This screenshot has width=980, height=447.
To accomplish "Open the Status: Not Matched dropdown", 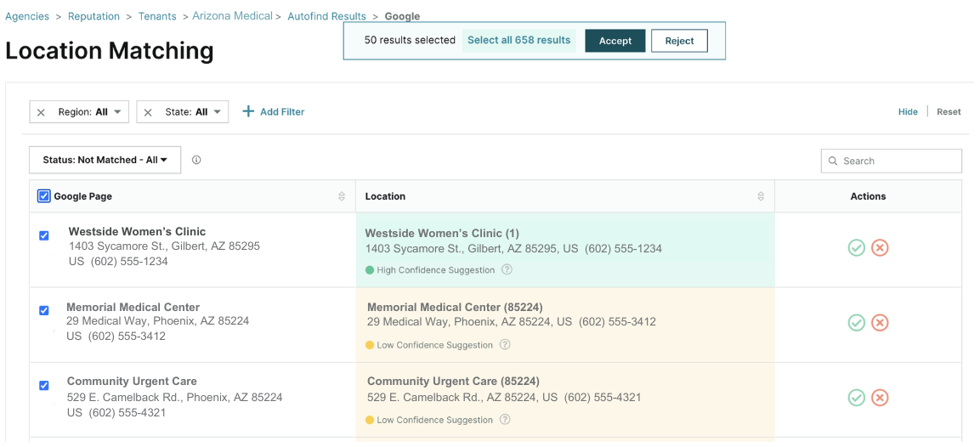I will click(x=105, y=160).
